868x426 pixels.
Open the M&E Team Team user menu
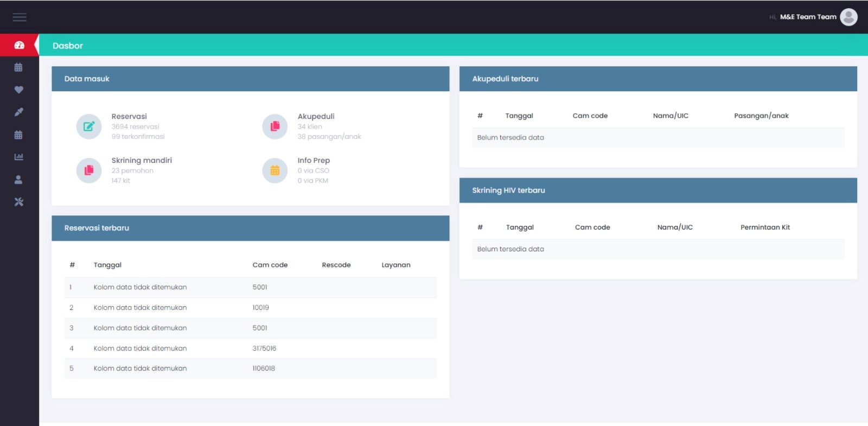pyautogui.click(x=808, y=17)
